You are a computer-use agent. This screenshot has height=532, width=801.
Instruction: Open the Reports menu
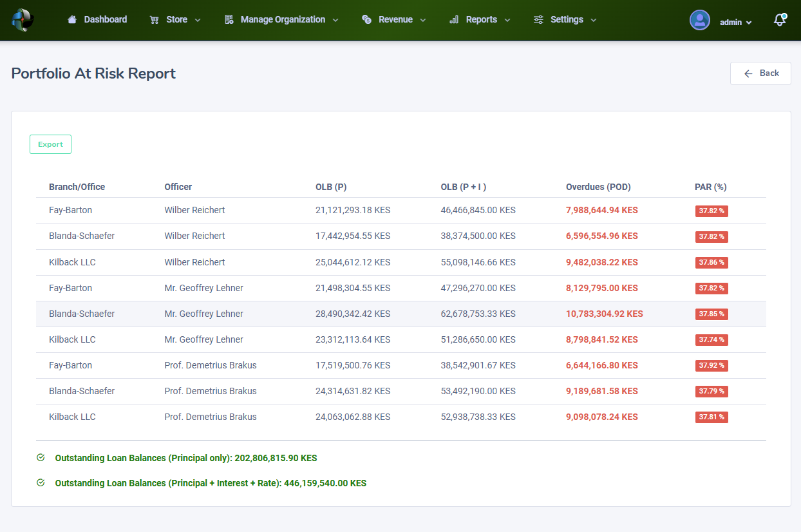[481, 20]
